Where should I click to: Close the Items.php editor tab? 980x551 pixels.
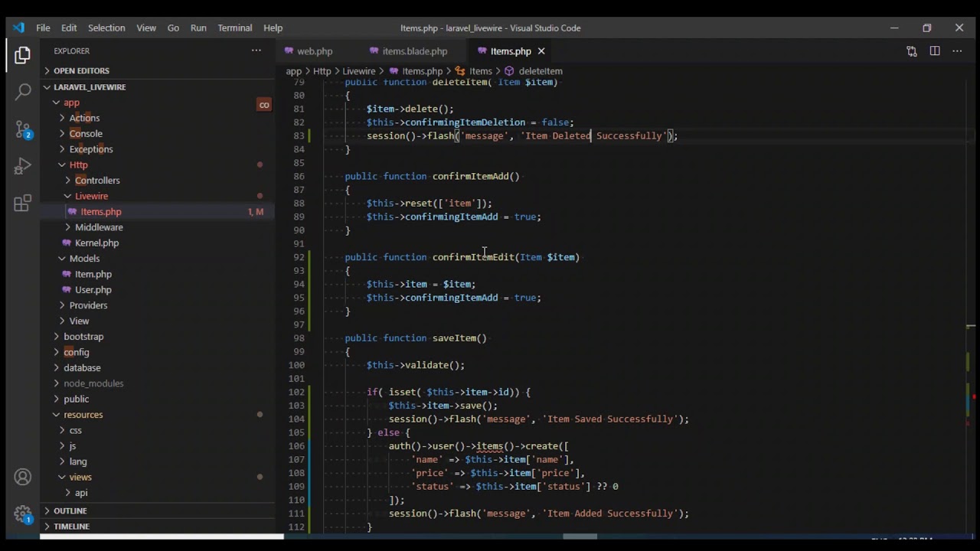541,51
